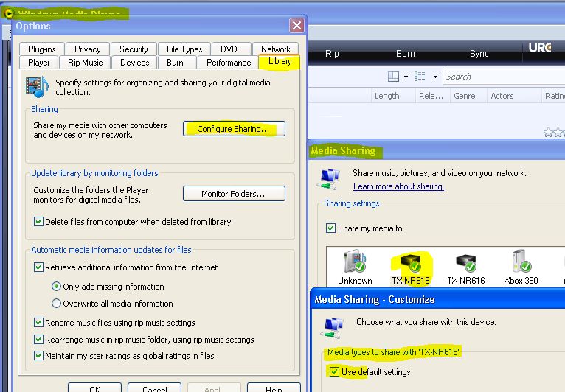
Task: Open Sync in Media Player's top bar
Action: [479, 54]
